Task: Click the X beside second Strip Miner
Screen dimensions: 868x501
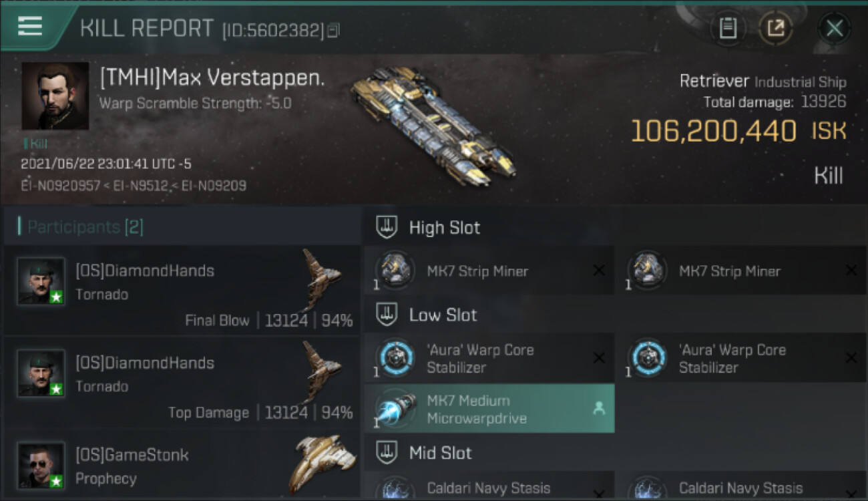Action: click(851, 271)
